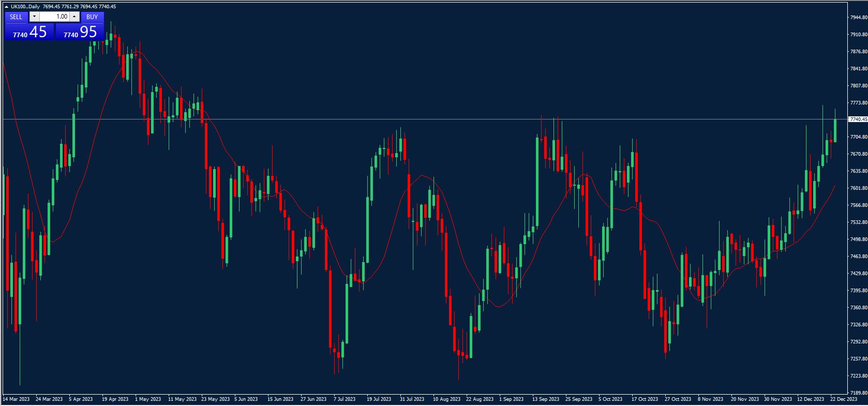
Task: Click the 7463.80 price scale label
Action: pos(859,257)
